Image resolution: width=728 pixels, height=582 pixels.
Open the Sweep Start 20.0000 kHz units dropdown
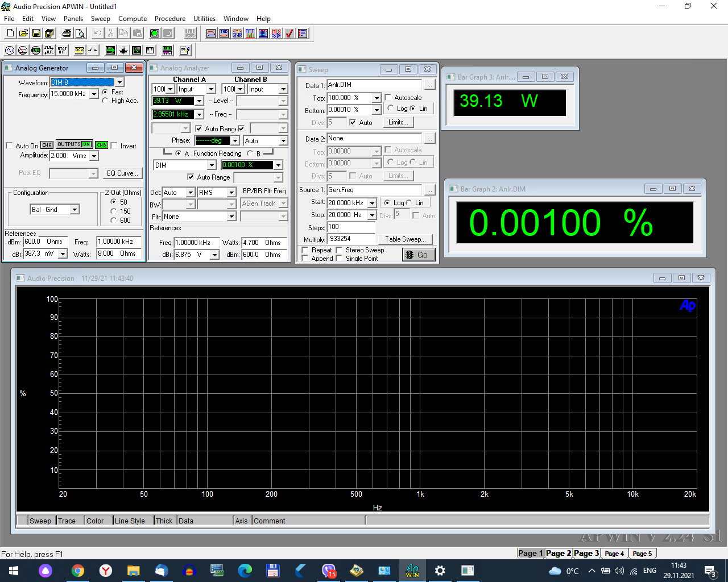[372, 203]
